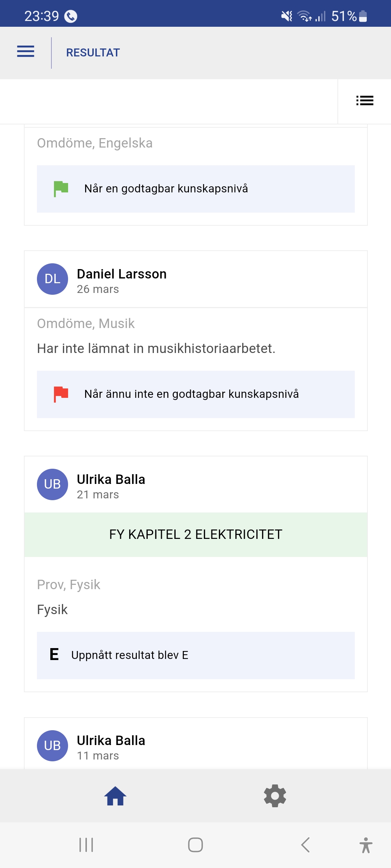The image size is (391, 868).
Task: Open Daniel Larsson's name link
Action: pyautogui.click(x=122, y=274)
